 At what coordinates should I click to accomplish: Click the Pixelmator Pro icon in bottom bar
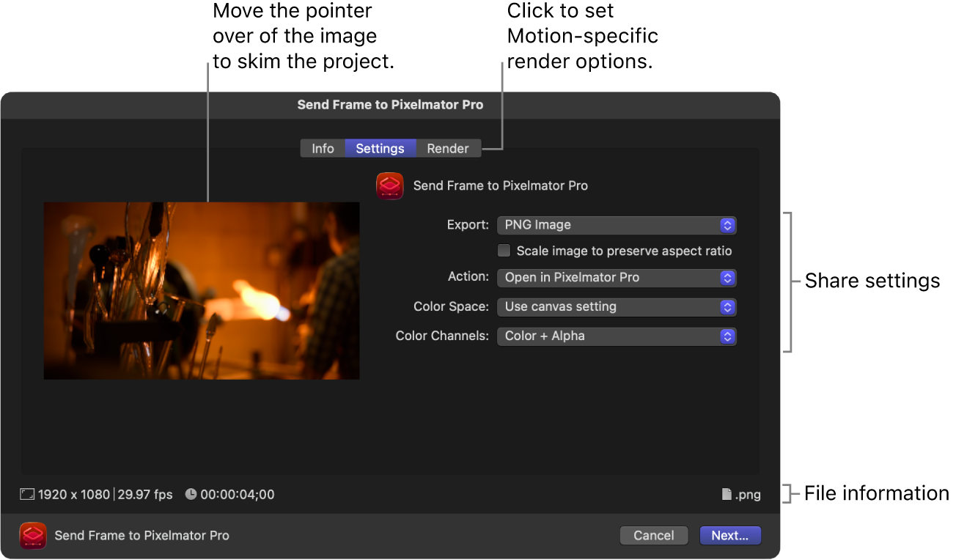(33, 536)
